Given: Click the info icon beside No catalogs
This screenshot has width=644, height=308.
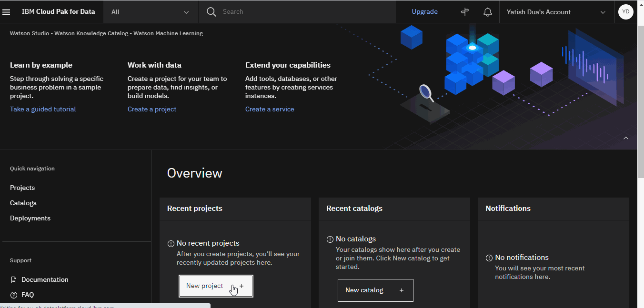Looking at the screenshot, I should point(330,239).
